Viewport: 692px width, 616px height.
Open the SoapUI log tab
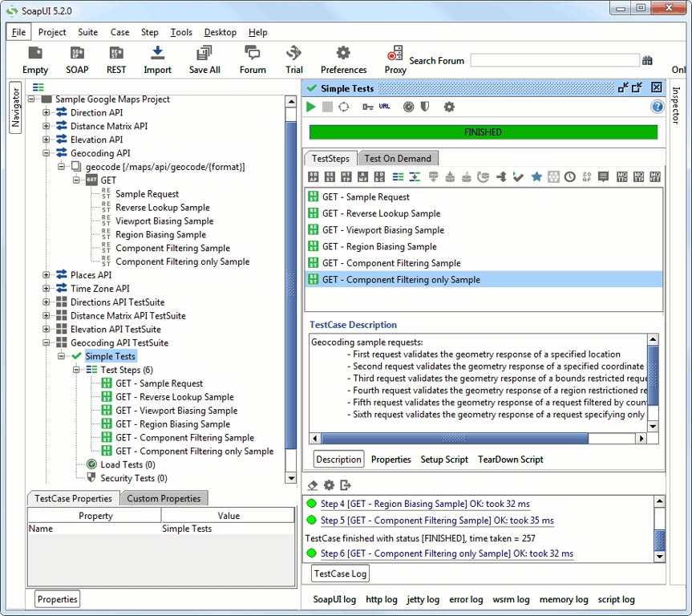pos(334,600)
